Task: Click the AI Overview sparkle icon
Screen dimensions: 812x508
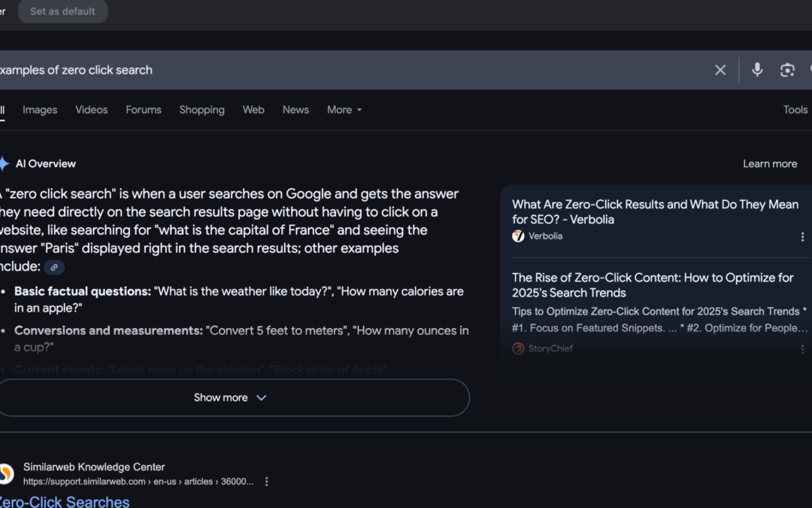Action: click(5, 164)
